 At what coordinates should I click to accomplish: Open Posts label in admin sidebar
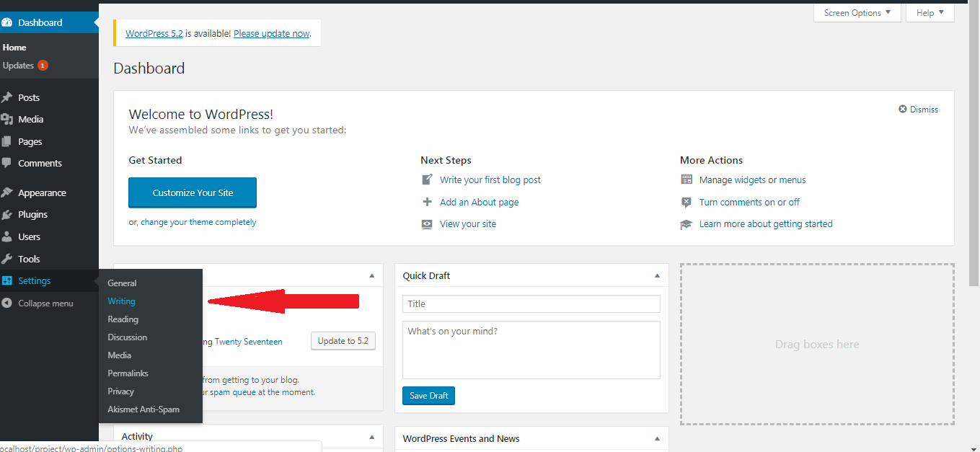click(x=29, y=97)
